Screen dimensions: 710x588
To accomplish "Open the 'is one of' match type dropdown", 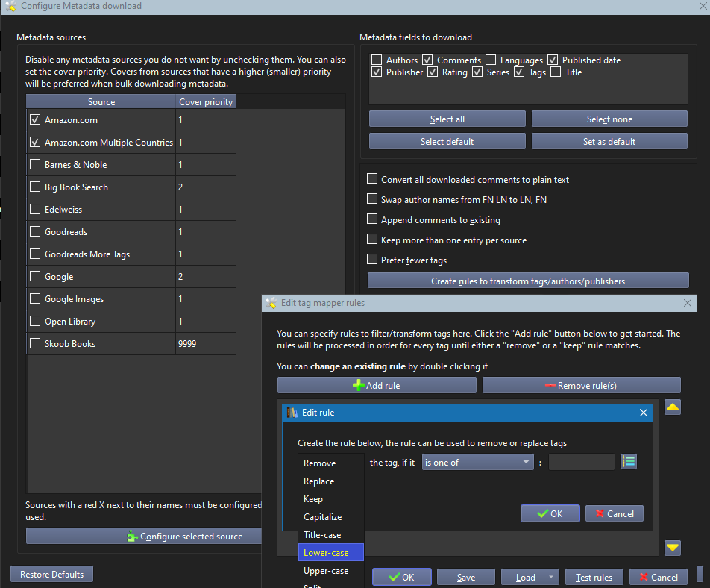I will point(478,462).
